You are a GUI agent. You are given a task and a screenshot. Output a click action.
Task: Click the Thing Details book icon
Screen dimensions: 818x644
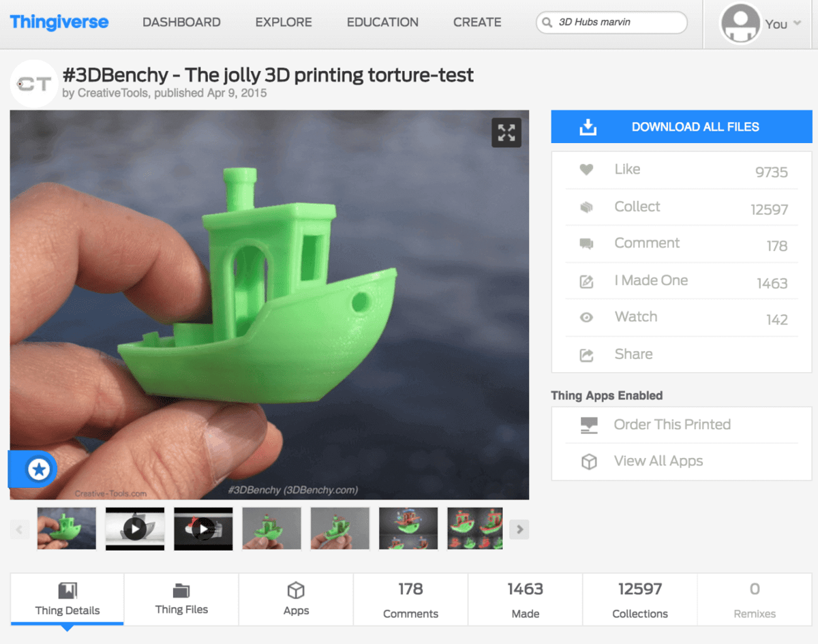67,590
